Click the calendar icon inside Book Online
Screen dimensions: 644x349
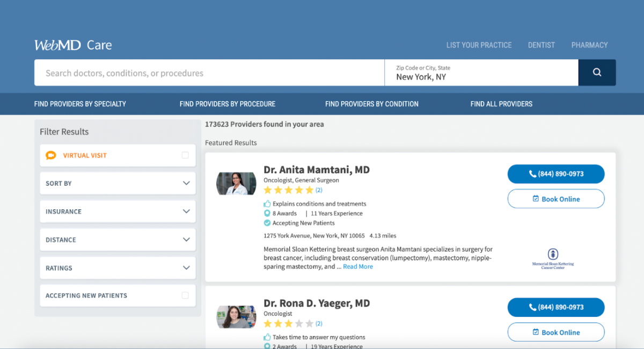click(x=535, y=199)
